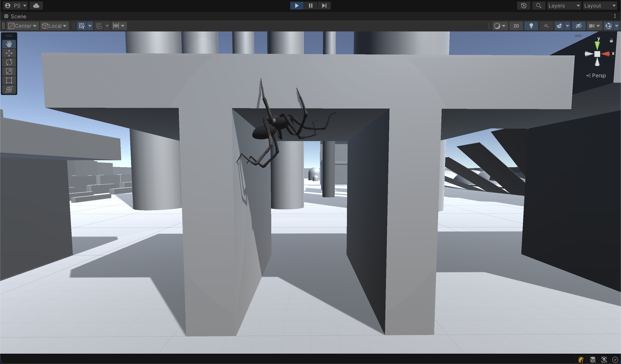Open the undo history icon
621x364 pixels.
click(524, 5)
